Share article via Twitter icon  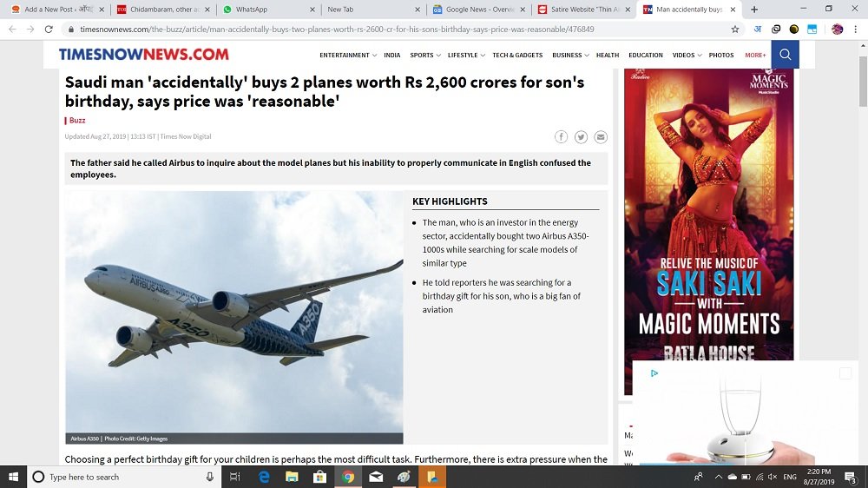point(581,137)
